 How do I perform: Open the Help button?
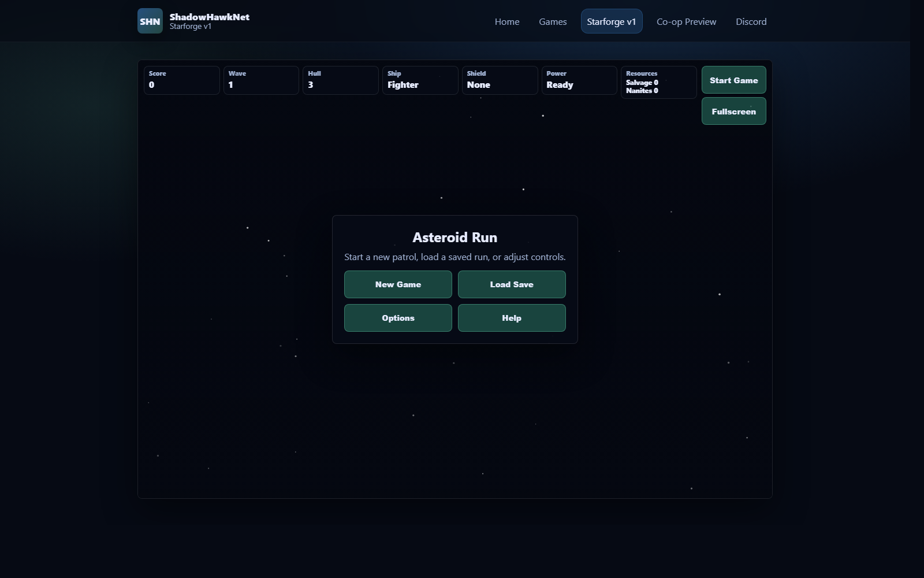512,318
